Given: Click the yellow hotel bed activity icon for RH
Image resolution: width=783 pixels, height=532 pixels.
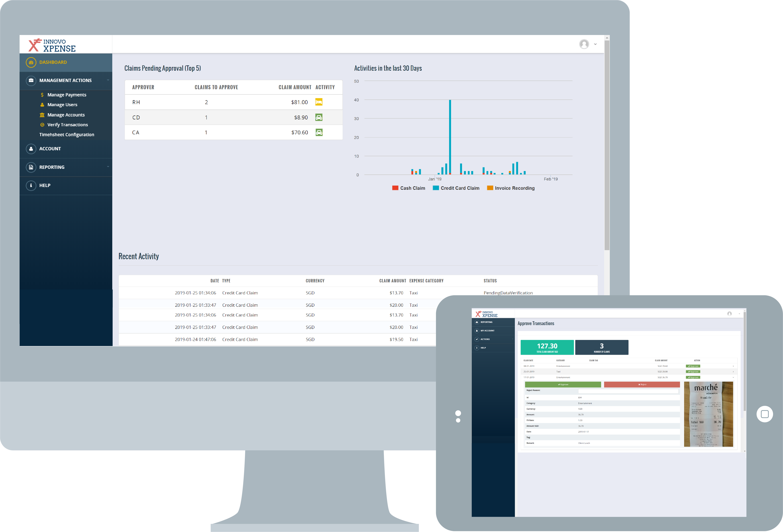Looking at the screenshot, I should click(319, 102).
